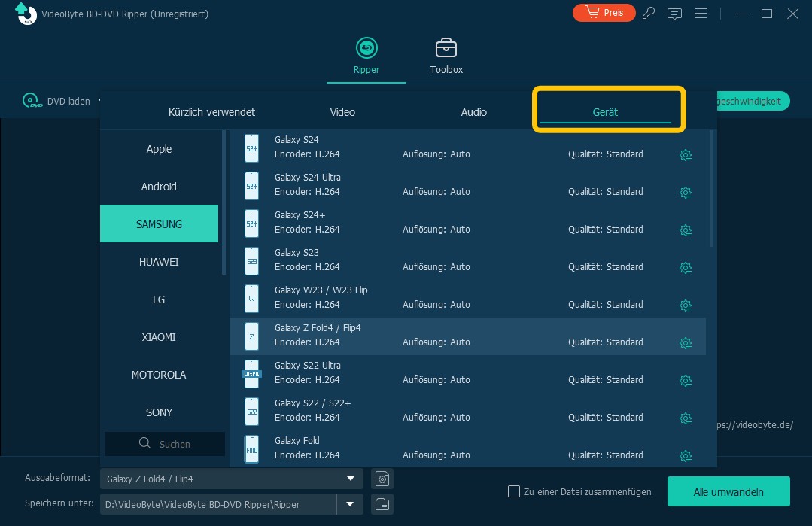This screenshot has height=526, width=812.
Task: Click the register key icon
Action: (x=649, y=13)
